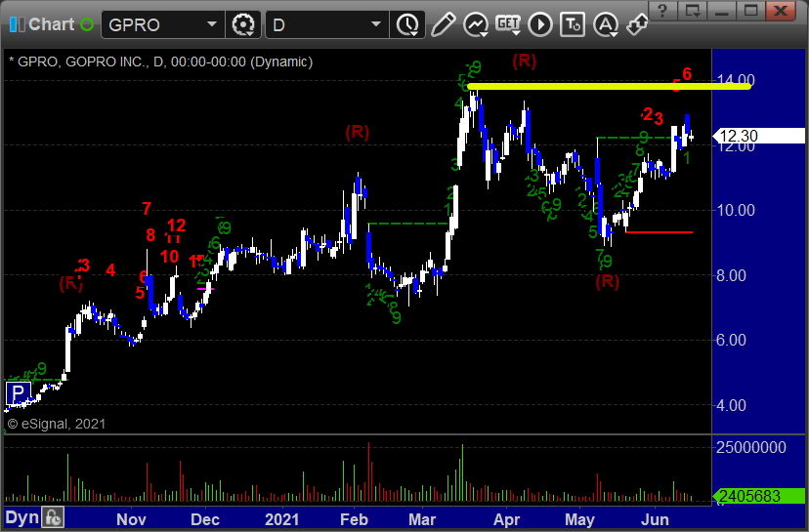This screenshot has width=809, height=532.
Task: Click the red number 7 count label
Action: coord(147,208)
